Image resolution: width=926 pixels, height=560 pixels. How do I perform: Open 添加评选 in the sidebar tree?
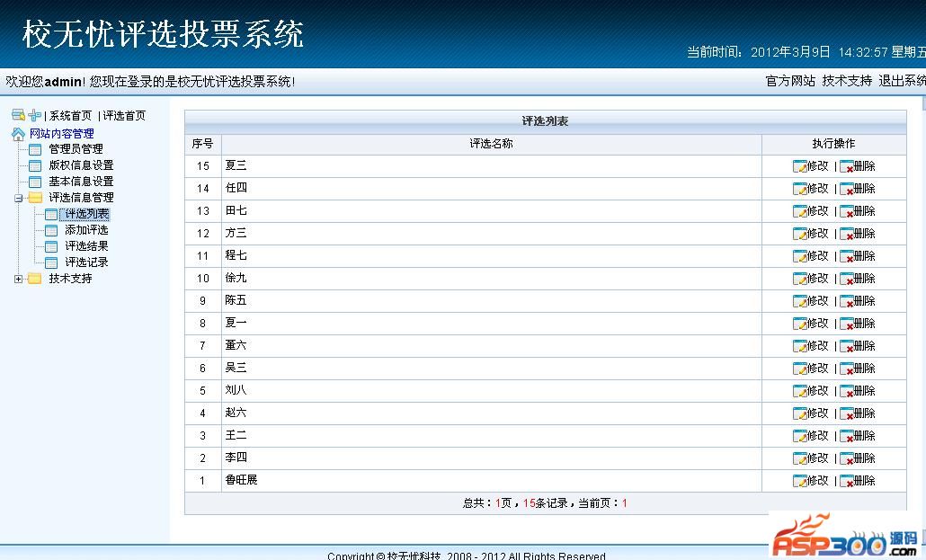(87, 230)
